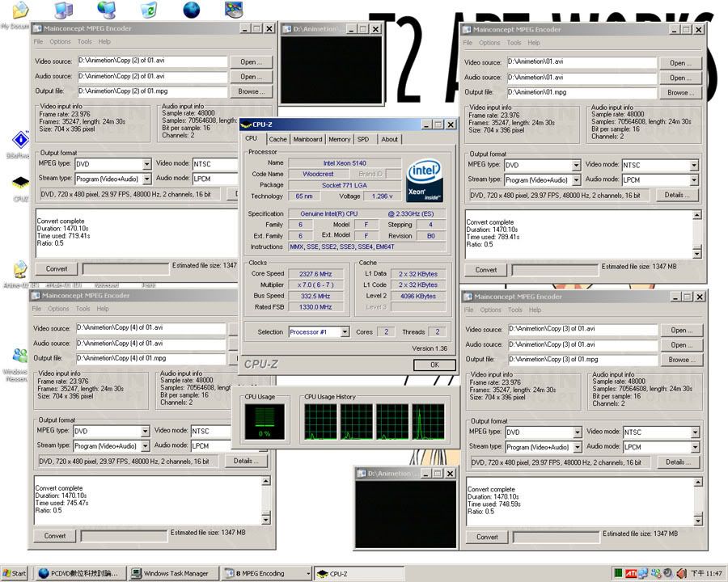The width and height of the screenshot is (728, 582).
Task: Click title bar icon of Copy (4) encoder window
Action: 36,296
